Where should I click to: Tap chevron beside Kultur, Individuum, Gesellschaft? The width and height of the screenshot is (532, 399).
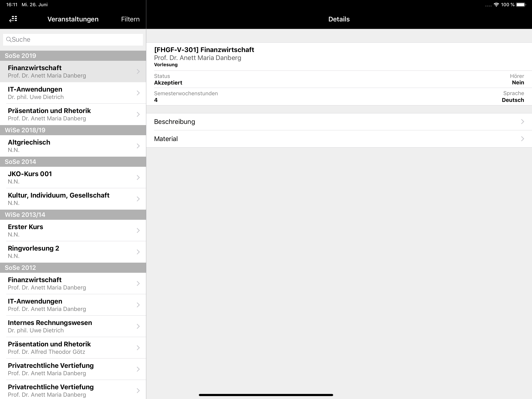(x=138, y=199)
